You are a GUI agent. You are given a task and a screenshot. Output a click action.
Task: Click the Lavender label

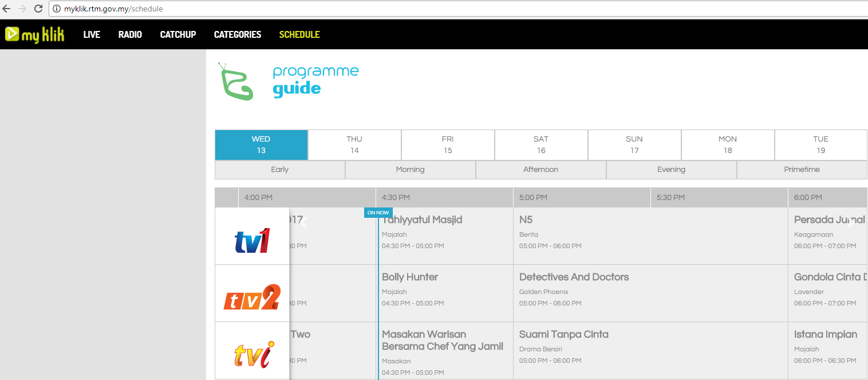coord(809,292)
